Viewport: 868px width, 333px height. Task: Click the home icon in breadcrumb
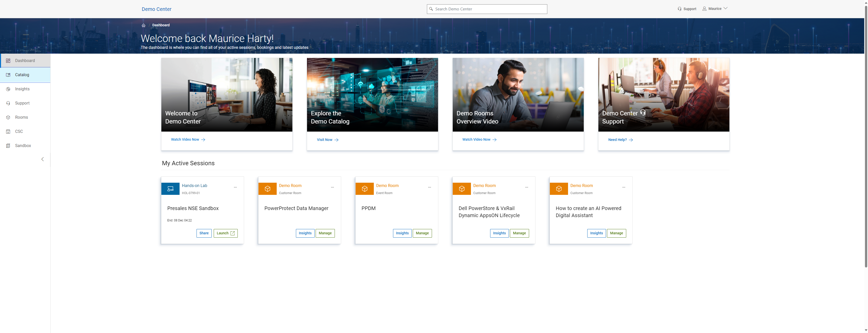[144, 25]
